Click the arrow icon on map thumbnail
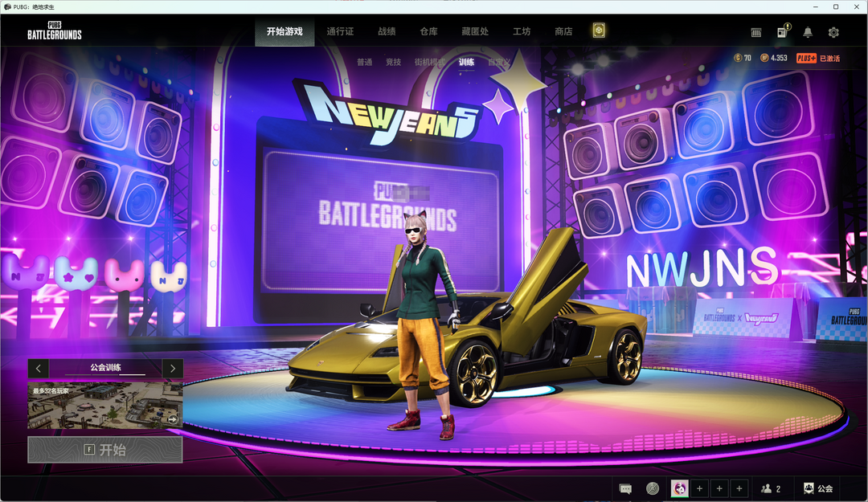The height and width of the screenshot is (502, 868). [174, 419]
